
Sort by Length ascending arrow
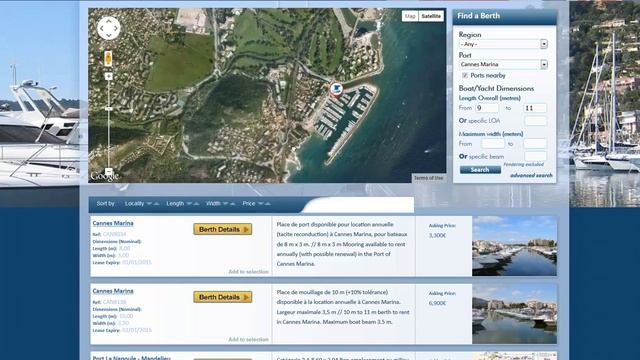[196, 204]
